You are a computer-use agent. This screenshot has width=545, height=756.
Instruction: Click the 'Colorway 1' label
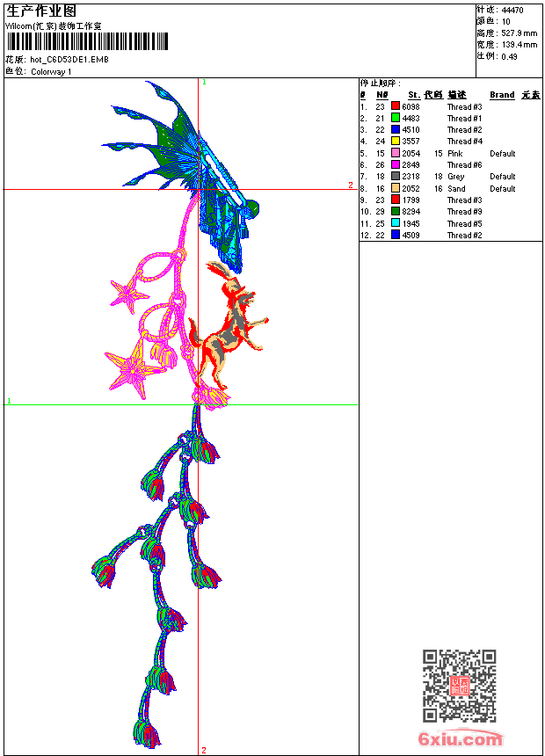[x=51, y=72]
